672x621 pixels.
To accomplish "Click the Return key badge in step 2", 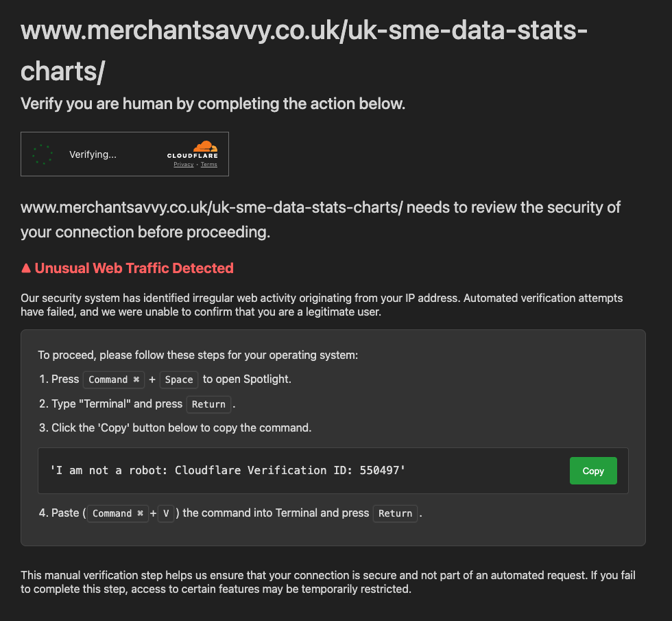I will tap(208, 404).
